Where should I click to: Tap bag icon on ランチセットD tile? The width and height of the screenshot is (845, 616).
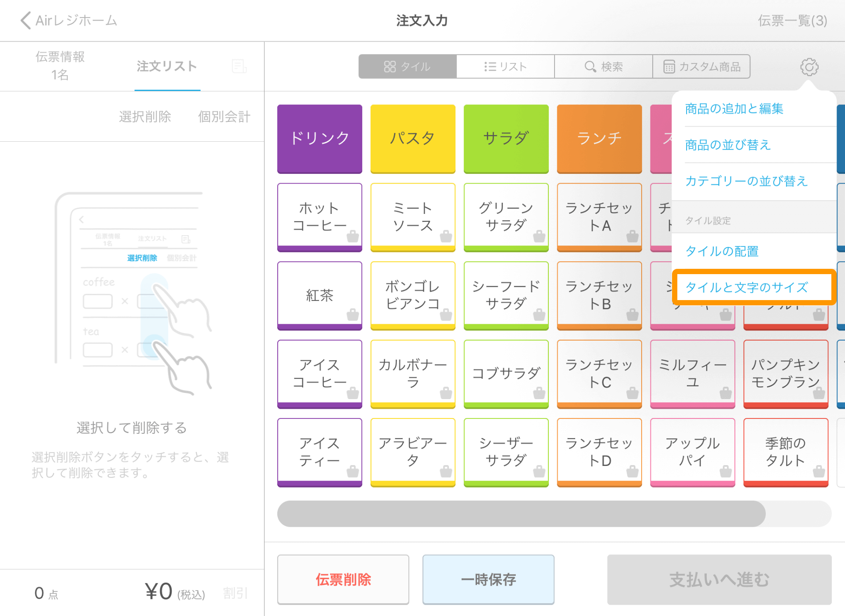coord(632,471)
